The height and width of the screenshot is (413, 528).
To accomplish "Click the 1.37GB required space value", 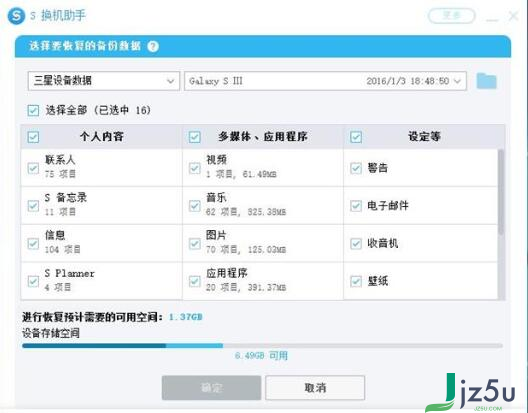I will 186,317.
